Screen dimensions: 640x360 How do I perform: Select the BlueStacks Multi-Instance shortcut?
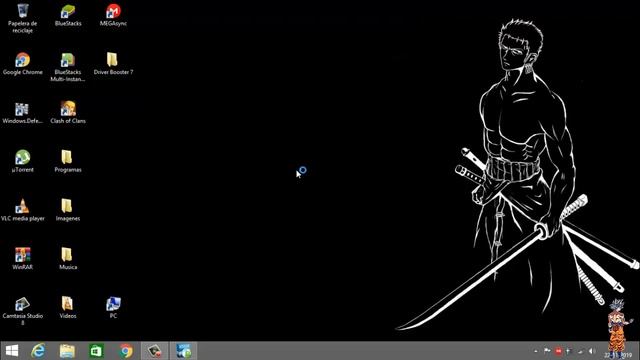click(68, 67)
